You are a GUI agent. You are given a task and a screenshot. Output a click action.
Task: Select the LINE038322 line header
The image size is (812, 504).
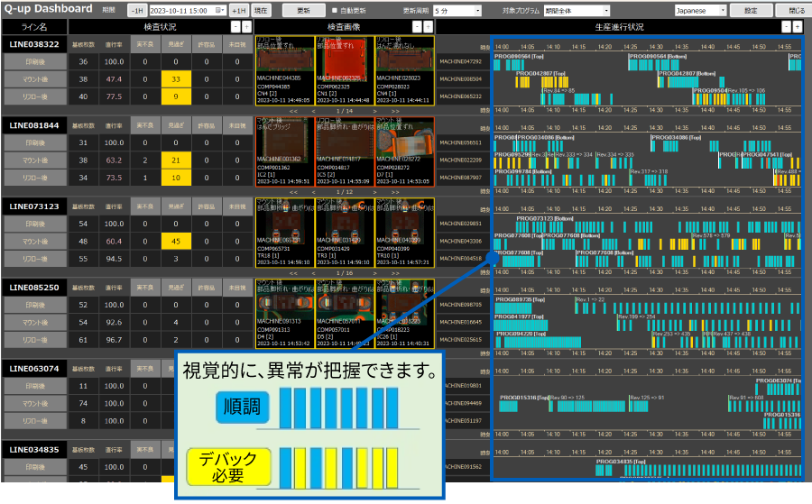click(x=34, y=44)
